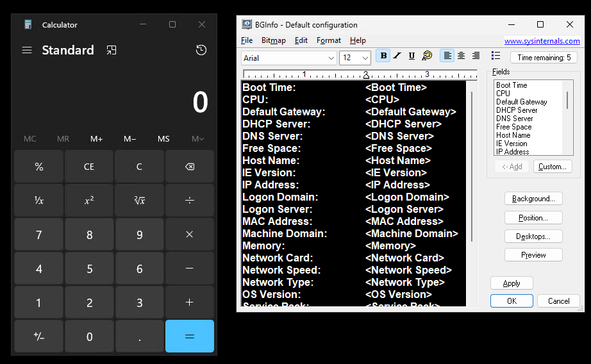Click the Fields list scrollbar thumb
The image size is (591, 364).
click(x=567, y=100)
